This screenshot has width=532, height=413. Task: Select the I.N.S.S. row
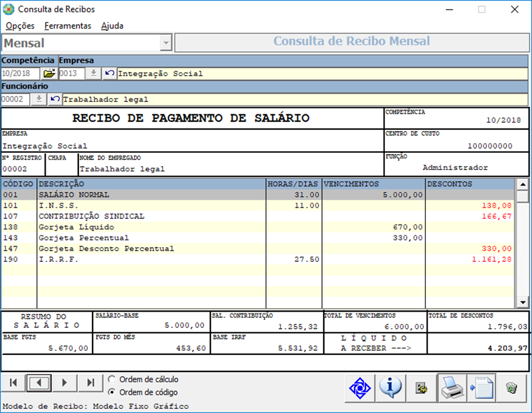pos(258,206)
